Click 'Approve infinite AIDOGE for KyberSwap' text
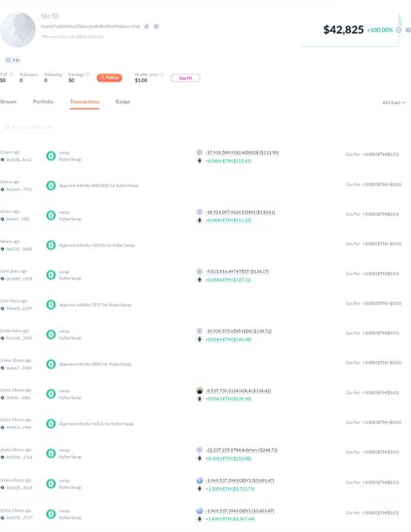 (99, 185)
